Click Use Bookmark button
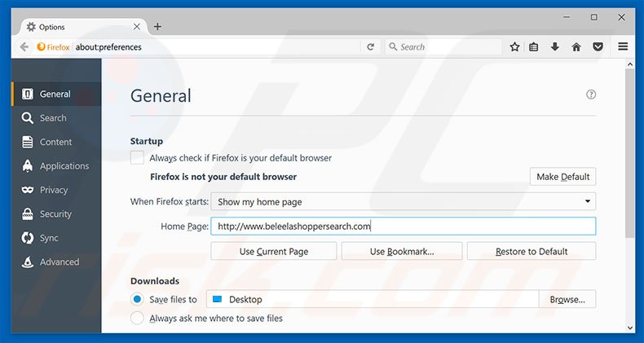This screenshot has height=343, width=644. 402,251
